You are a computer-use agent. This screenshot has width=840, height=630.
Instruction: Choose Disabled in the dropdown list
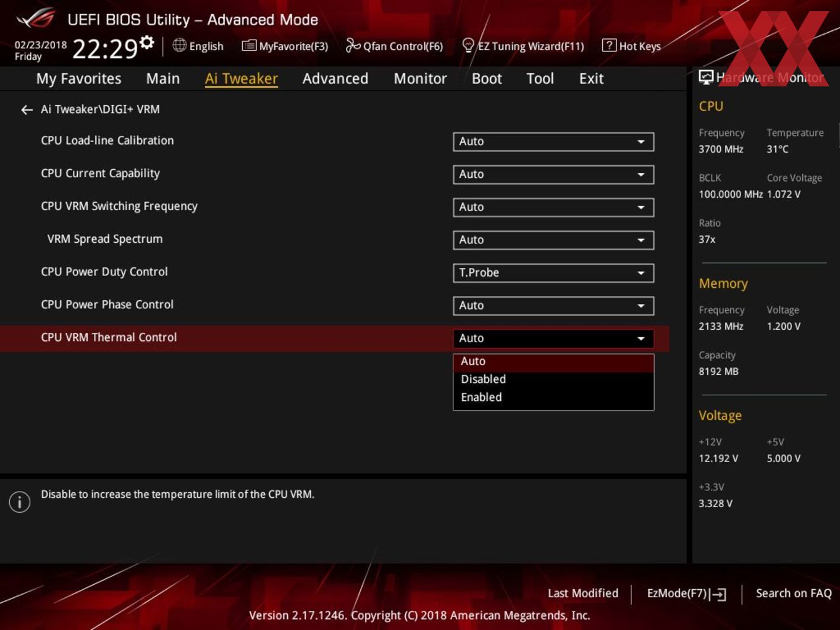tap(553, 379)
